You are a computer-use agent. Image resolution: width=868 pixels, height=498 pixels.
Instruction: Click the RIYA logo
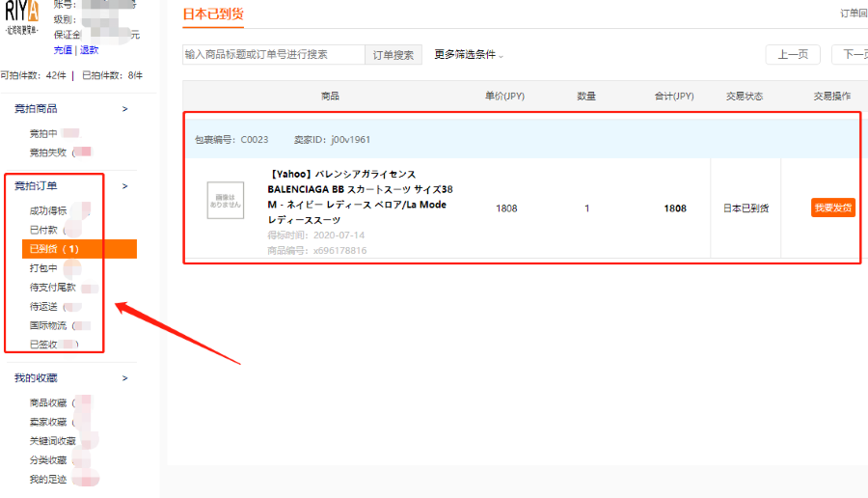click(19, 16)
